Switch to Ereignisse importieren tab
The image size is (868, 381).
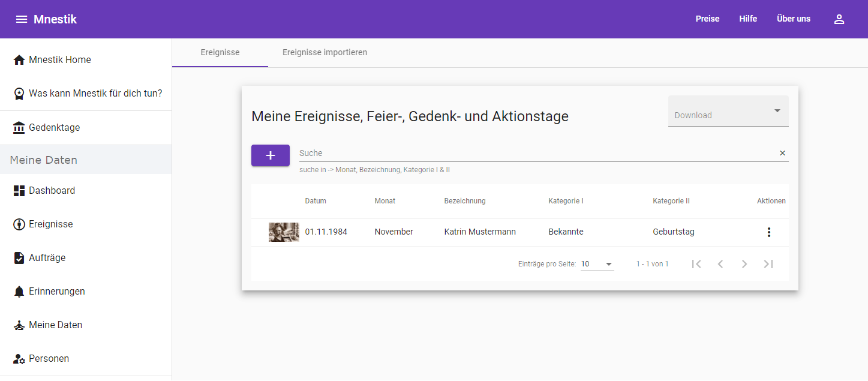325,53
